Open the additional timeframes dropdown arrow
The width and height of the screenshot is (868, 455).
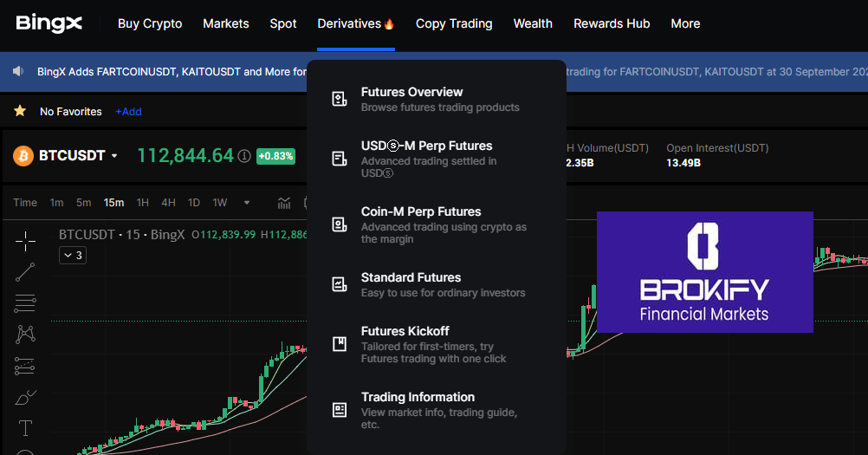(247, 203)
